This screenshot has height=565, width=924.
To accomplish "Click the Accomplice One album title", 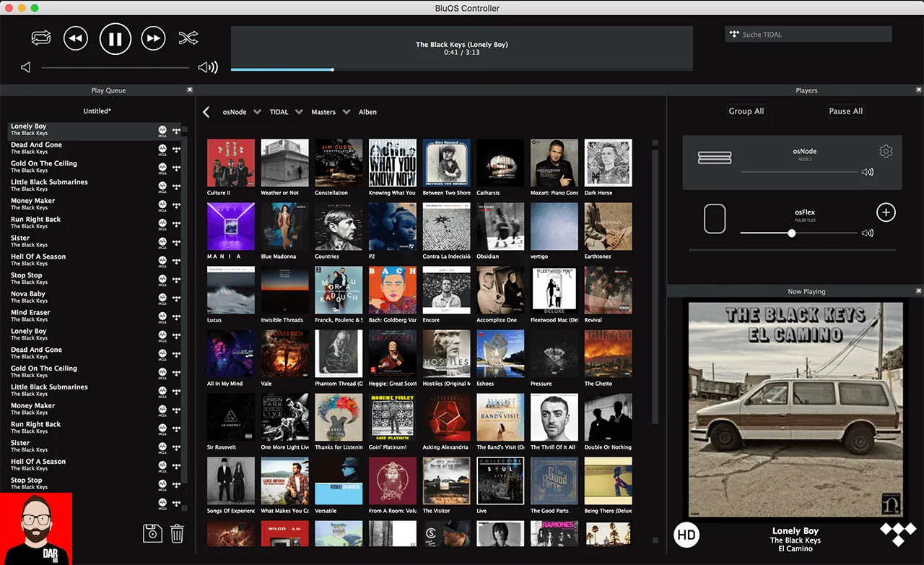I will tap(497, 320).
